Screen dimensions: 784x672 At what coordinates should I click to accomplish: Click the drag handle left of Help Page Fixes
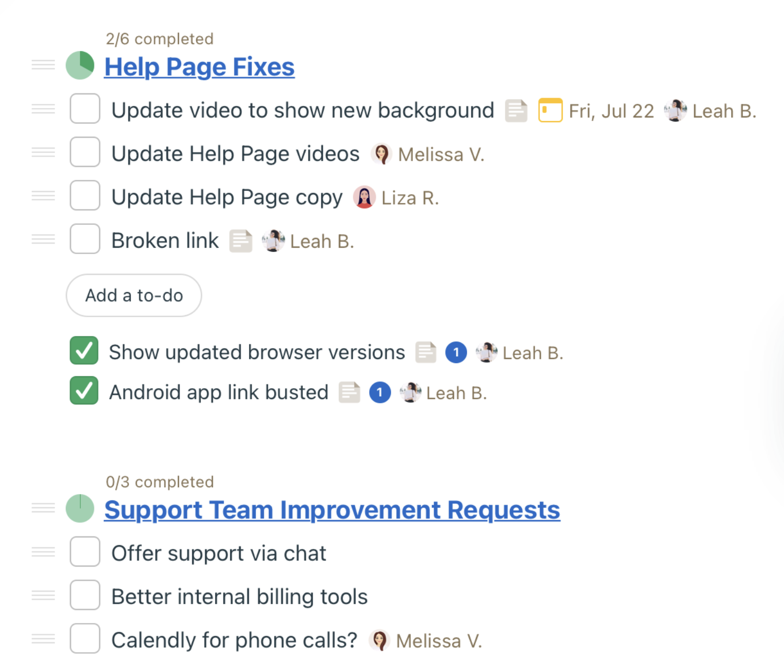coord(43,65)
